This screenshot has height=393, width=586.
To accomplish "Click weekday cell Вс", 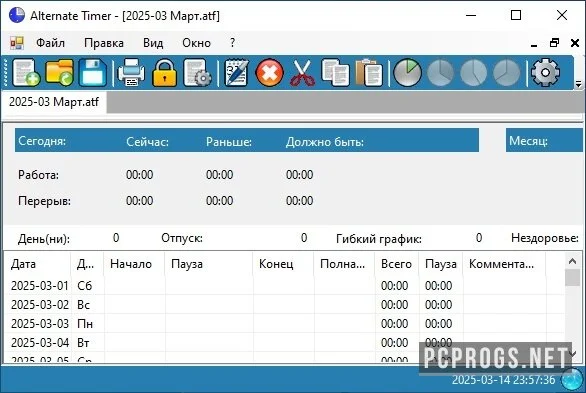I will click(x=83, y=305).
